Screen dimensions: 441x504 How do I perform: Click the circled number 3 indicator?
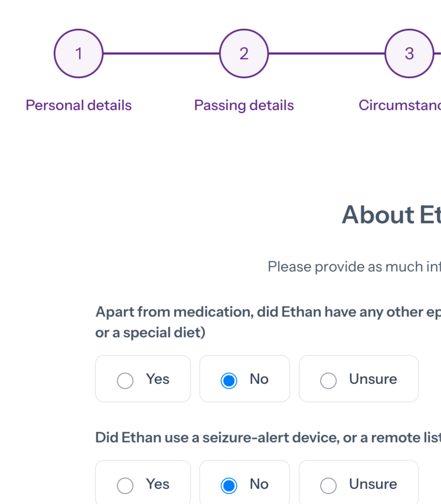tap(409, 53)
